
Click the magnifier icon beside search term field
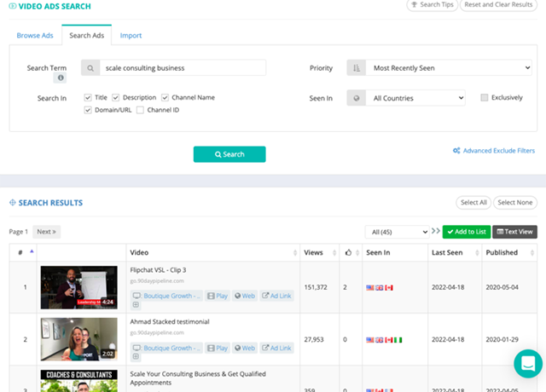coord(90,68)
